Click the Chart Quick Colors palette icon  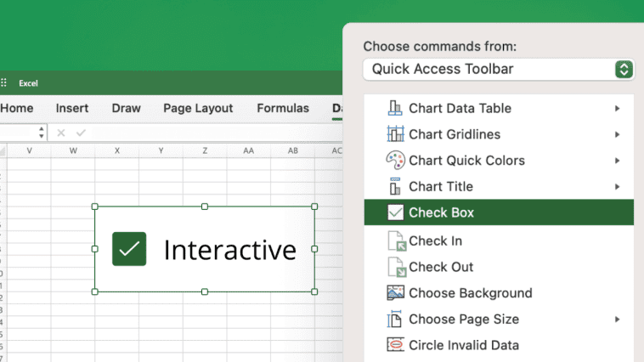[395, 161]
